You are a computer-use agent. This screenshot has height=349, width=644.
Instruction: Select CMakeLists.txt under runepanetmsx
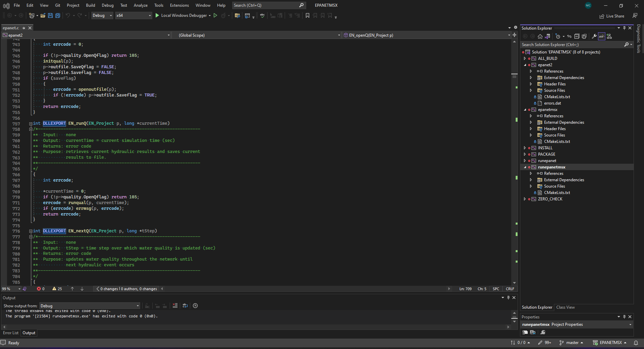click(557, 193)
